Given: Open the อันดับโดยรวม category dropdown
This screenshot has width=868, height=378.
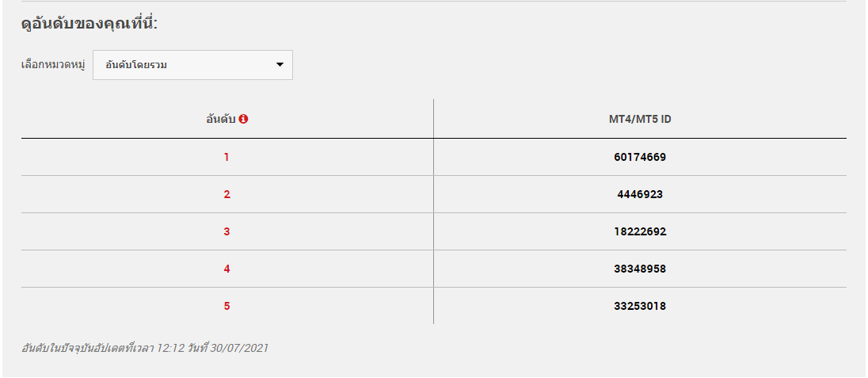Looking at the screenshot, I should (192, 65).
